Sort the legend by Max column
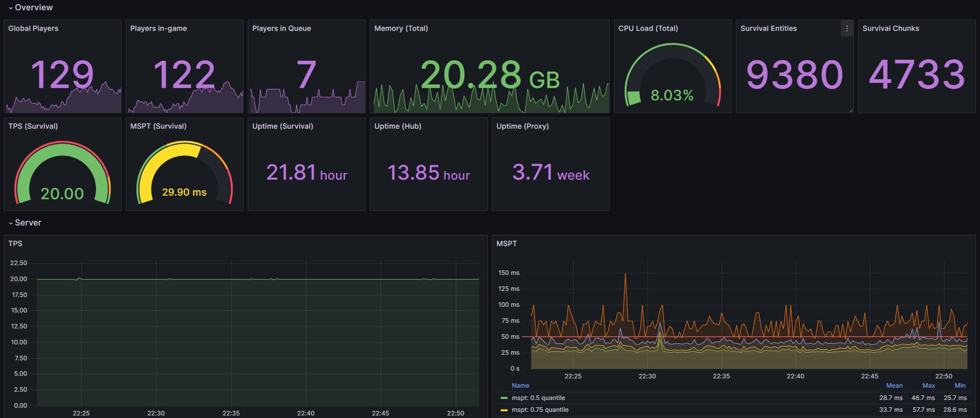This screenshot has height=418, width=980. (x=929, y=386)
